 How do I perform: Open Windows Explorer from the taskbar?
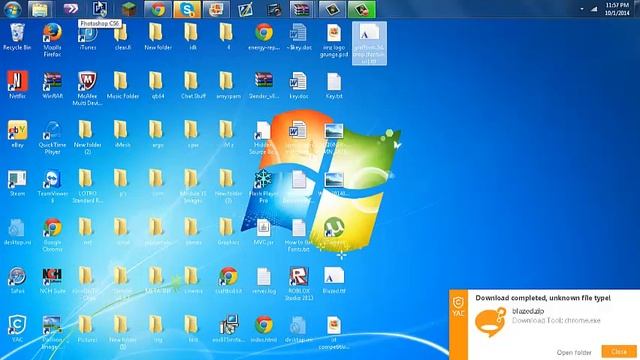pyautogui.click(x=40, y=9)
